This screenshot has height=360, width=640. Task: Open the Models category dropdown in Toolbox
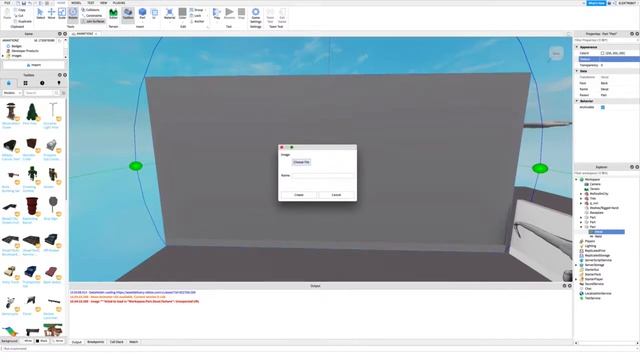tap(12, 93)
